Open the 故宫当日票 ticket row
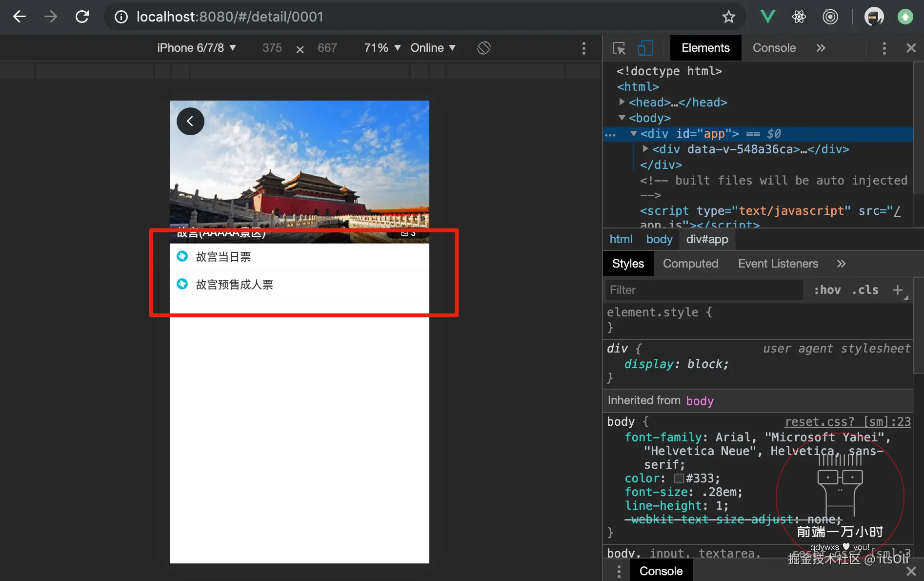Viewport: 924px width, 581px height. pyautogui.click(x=300, y=257)
